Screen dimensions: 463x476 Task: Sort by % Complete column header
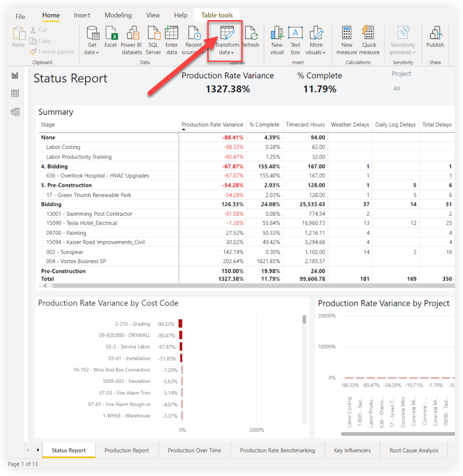click(x=264, y=125)
